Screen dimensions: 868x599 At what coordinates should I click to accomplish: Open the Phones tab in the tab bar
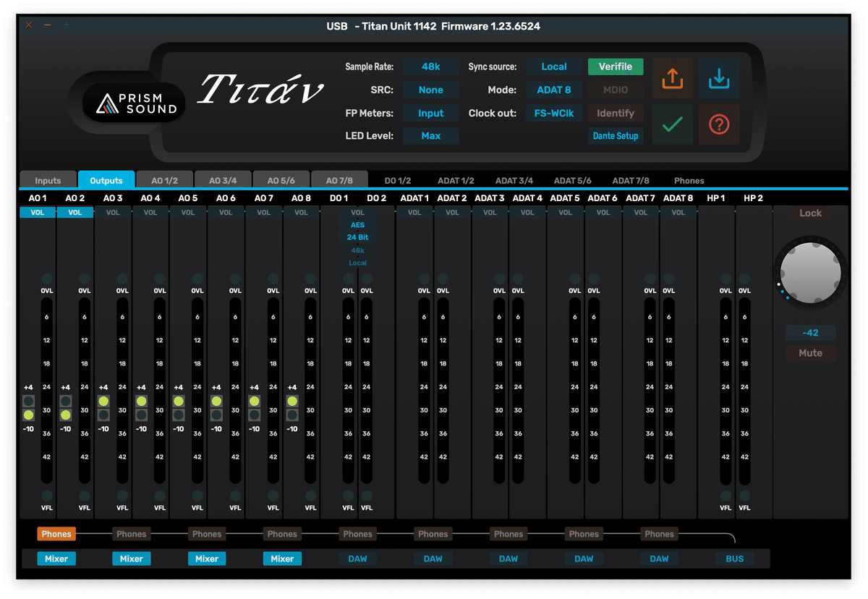[x=689, y=181]
